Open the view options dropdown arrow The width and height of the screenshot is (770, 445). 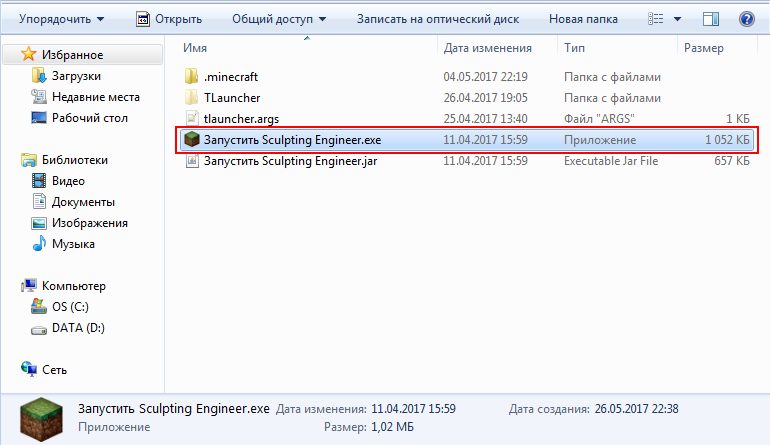click(677, 18)
